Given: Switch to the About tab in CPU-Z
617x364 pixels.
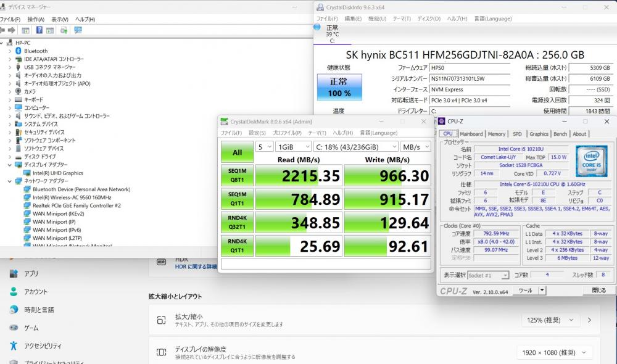Looking at the screenshot, I should click(579, 134).
